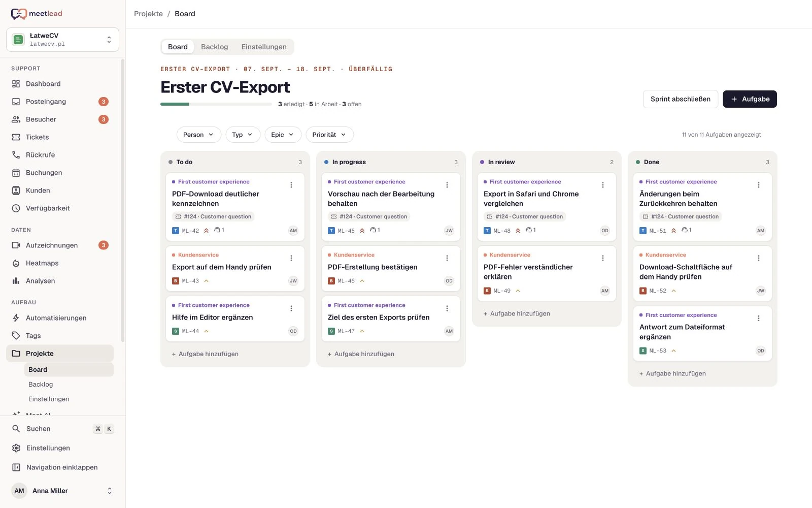Open Backlog in the Projekte submenu
This screenshot has width=812, height=508.
pyautogui.click(x=69, y=385)
